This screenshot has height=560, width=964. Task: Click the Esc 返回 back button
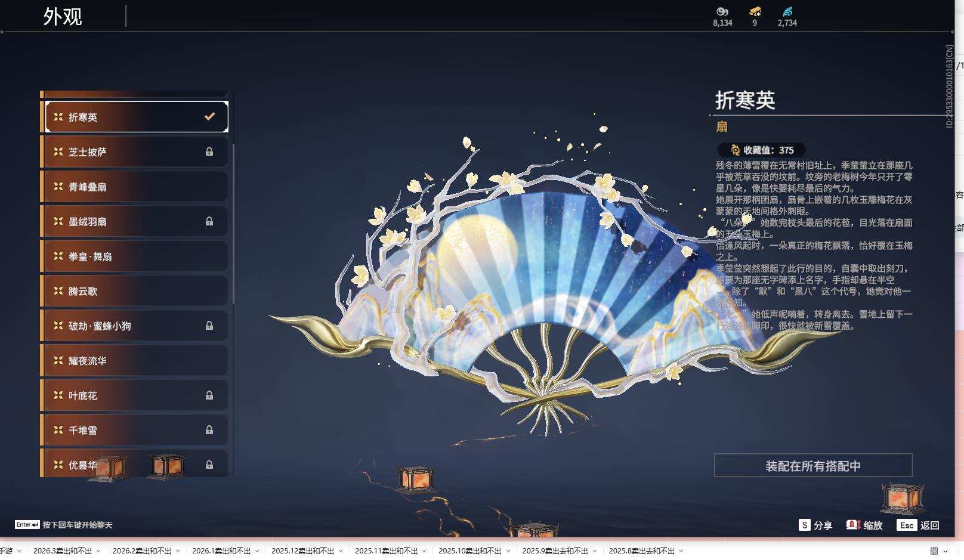(x=907, y=526)
